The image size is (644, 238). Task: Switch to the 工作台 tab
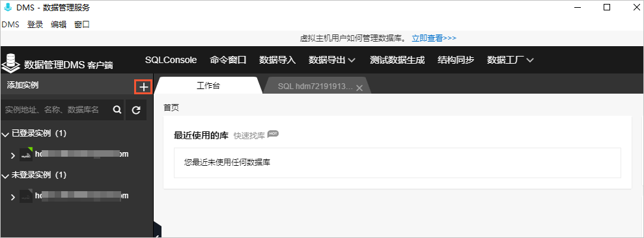point(208,86)
